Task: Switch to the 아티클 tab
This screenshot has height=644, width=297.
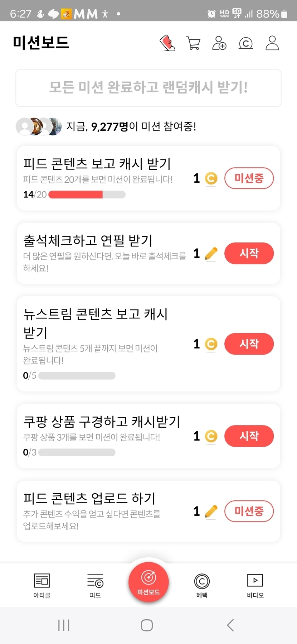Action: (42, 585)
